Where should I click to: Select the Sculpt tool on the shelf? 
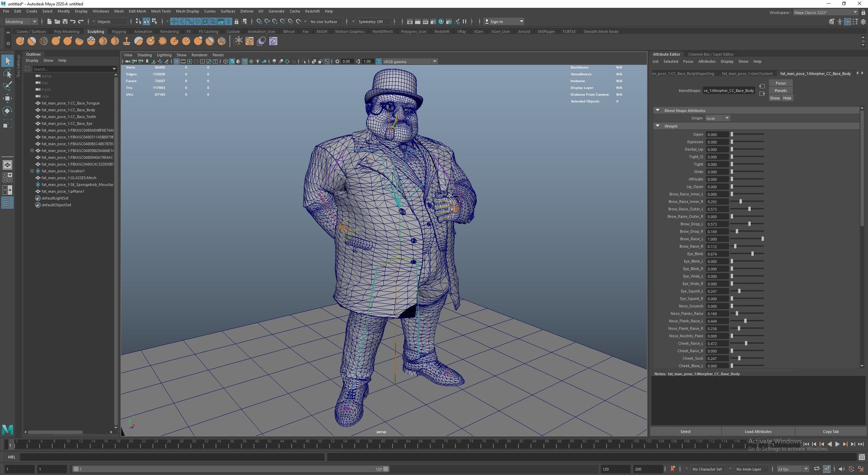pyautogui.click(x=20, y=41)
